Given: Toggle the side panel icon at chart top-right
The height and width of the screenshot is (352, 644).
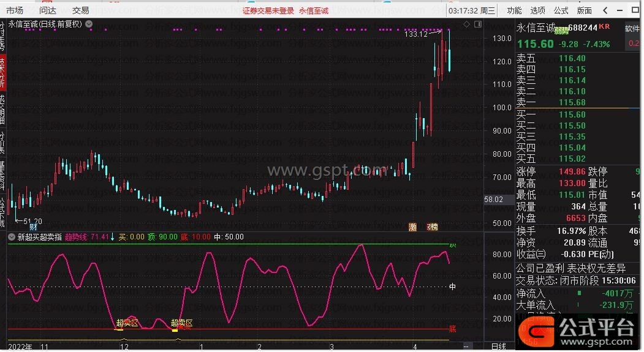Looking at the screenshot, I should click(x=478, y=24).
